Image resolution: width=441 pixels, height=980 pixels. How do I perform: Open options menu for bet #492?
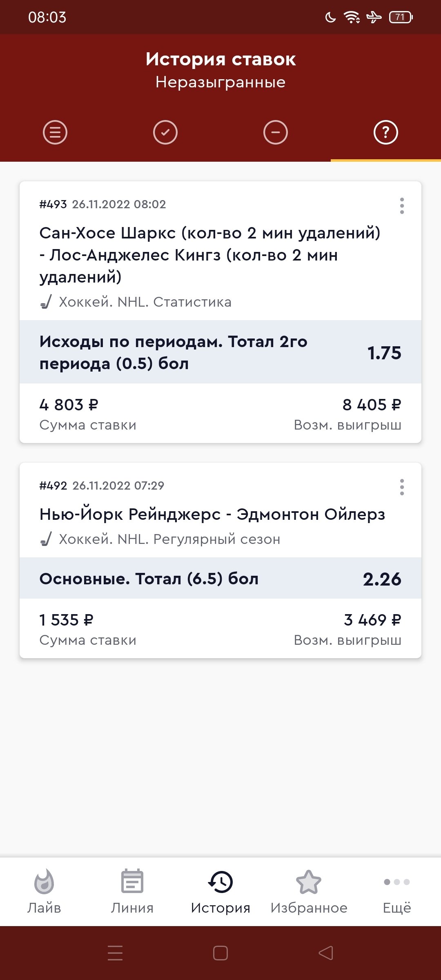pos(402,487)
